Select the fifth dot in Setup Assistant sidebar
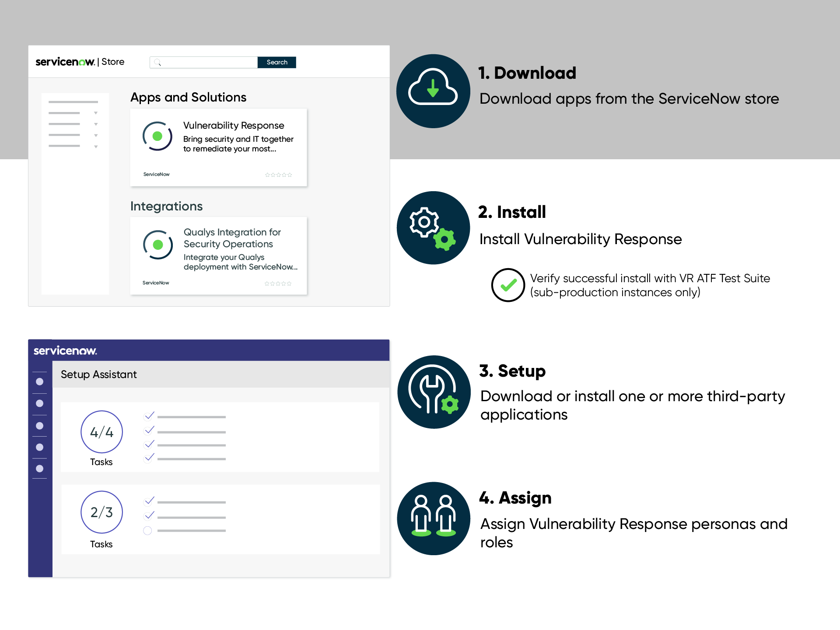The image size is (840, 630). coord(40,469)
